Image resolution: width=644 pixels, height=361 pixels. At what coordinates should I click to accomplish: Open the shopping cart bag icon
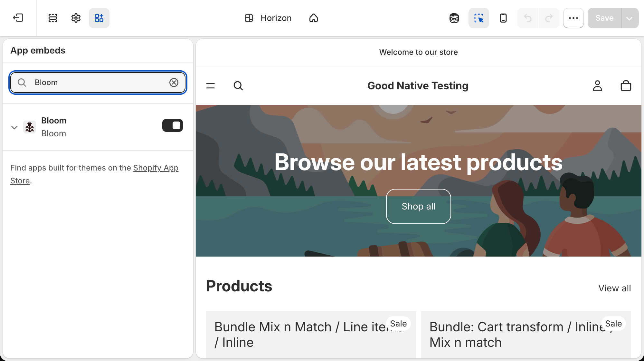point(626,86)
